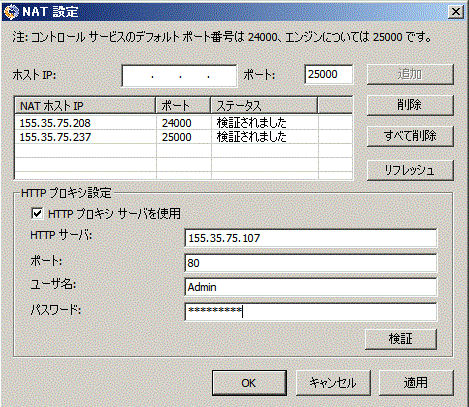
Task: Click the パスワード field
Action: click(x=310, y=312)
